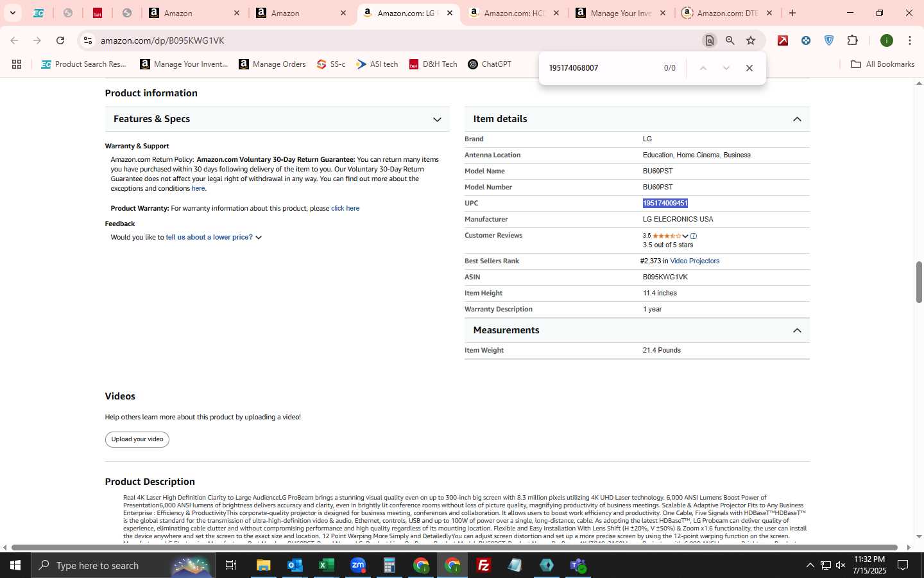Screen dimensions: 924x578
Task: Expand the Features & Specs section
Action: [277, 119]
